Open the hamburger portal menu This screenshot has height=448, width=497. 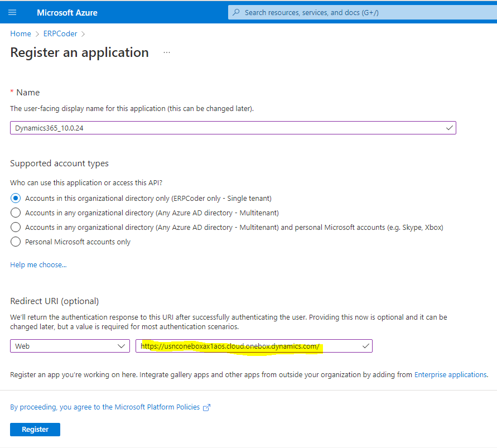12,12
